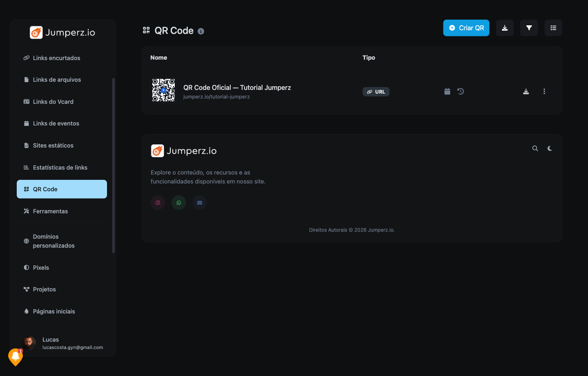This screenshot has width=588, height=376.
Task: Open the QR code thumbnail for Tutorial Jumperz
Action: tap(164, 90)
